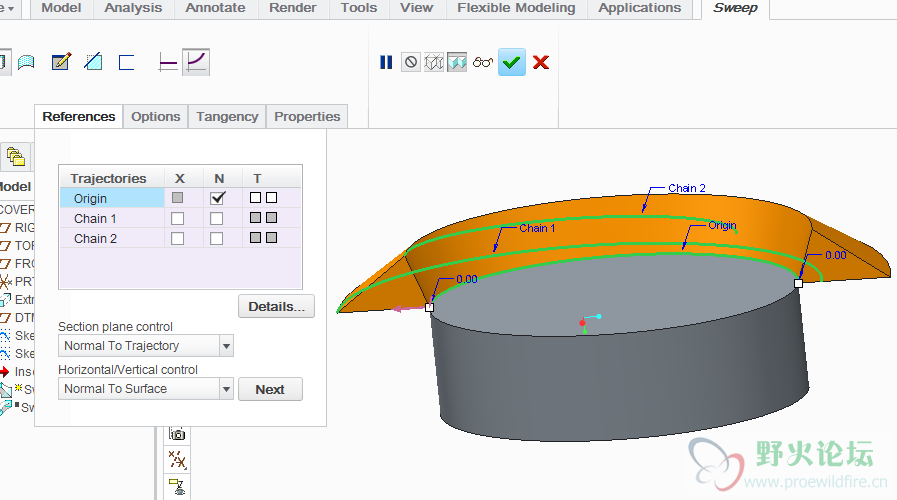Select the no preview mode icon

click(410, 62)
